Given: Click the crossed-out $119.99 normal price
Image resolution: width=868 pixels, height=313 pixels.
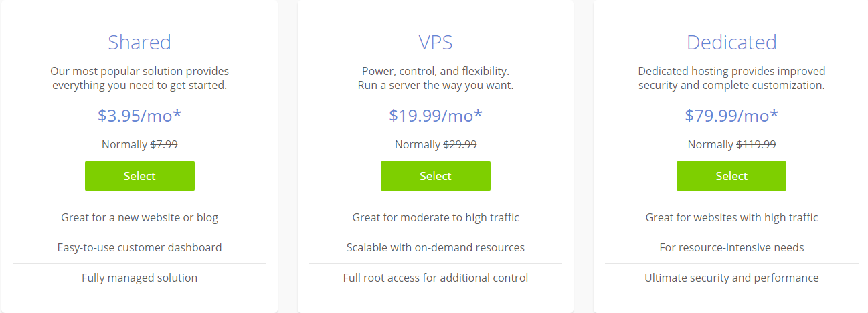Looking at the screenshot, I should coord(756,144).
